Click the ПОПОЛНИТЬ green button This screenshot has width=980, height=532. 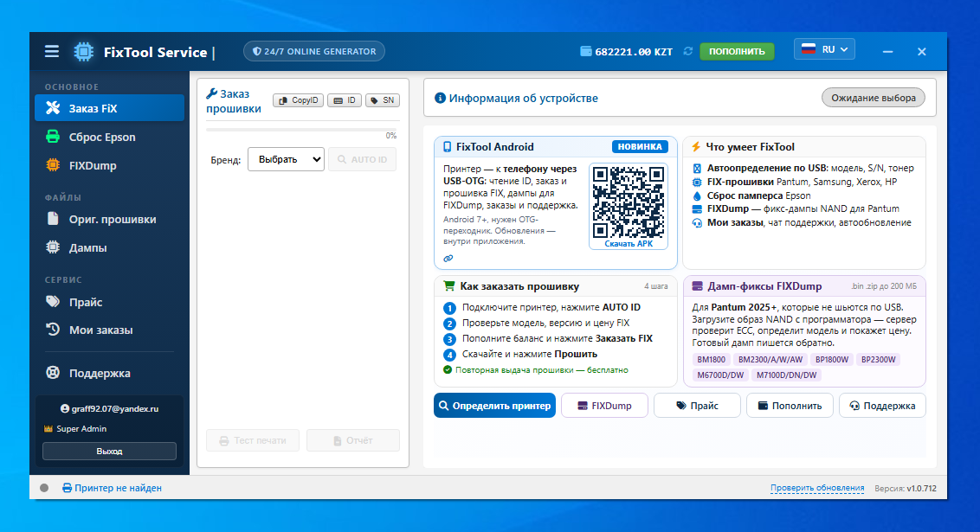(x=737, y=51)
